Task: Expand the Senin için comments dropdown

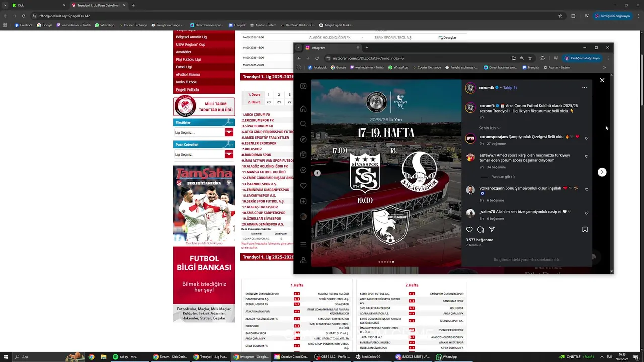Action: point(490,128)
